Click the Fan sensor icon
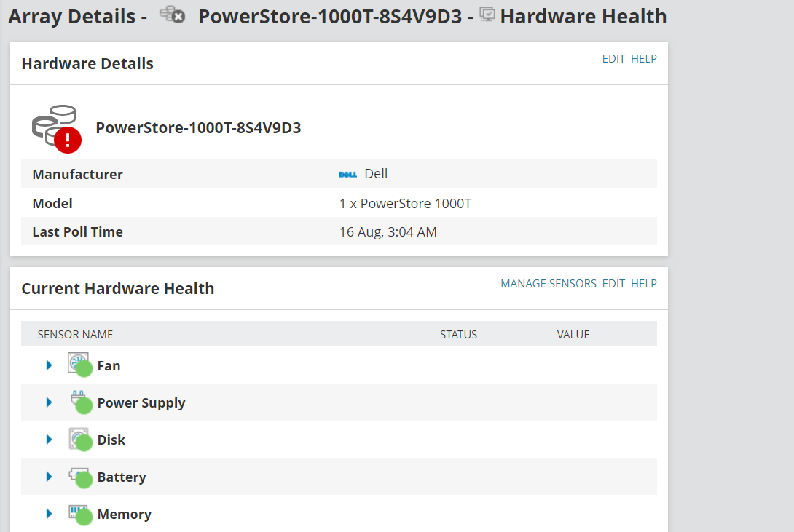The height and width of the screenshot is (532, 794). point(80,365)
